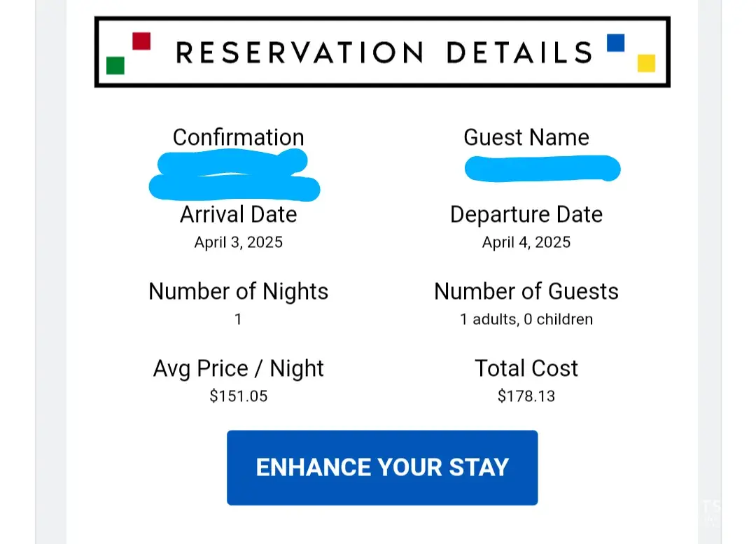Click the green square in the header
The width and height of the screenshot is (756, 544).
point(115,66)
